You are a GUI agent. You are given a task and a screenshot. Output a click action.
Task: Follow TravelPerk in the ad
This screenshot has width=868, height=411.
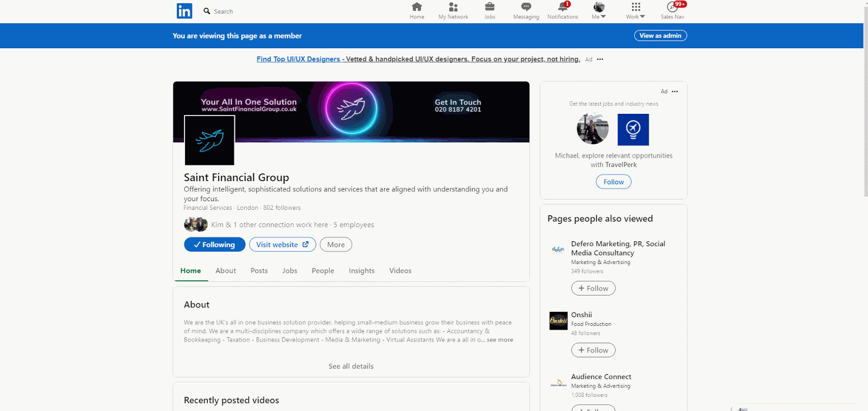pos(614,182)
